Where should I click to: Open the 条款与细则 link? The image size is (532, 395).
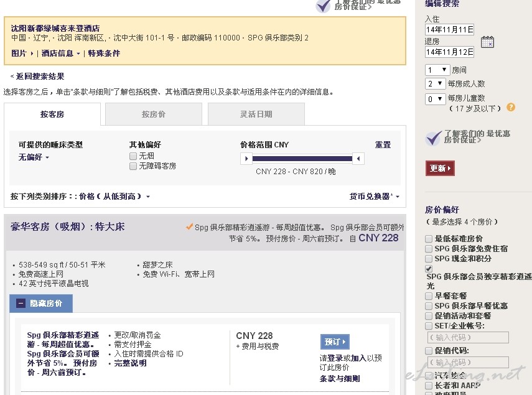pyautogui.click(x=340, y=378)
